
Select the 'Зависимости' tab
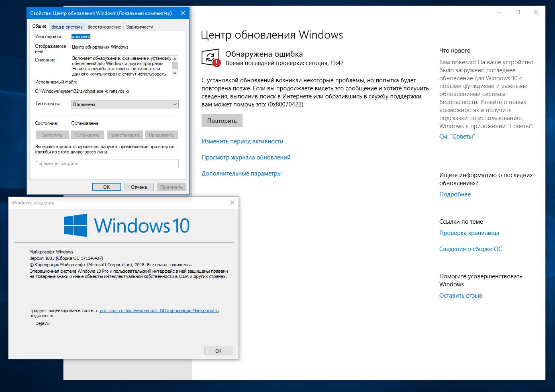point(139,27)
